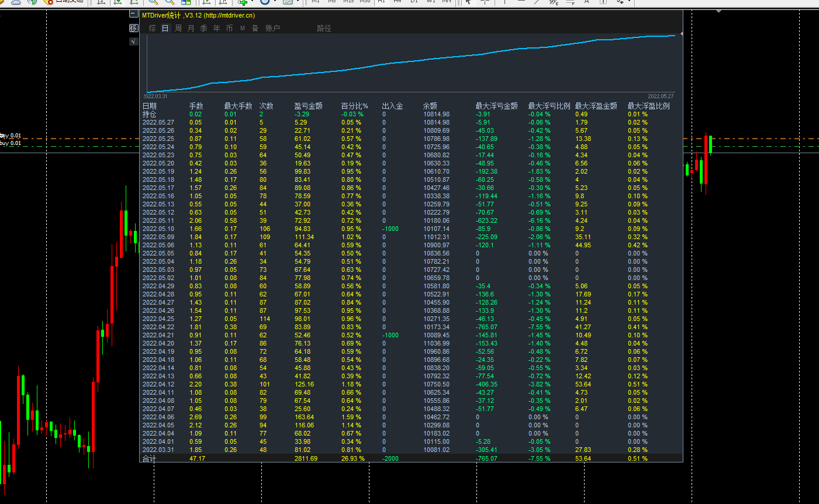Click the 移 move-panel icon
This screenshot has height=504, width=819.
coord(133,28)
